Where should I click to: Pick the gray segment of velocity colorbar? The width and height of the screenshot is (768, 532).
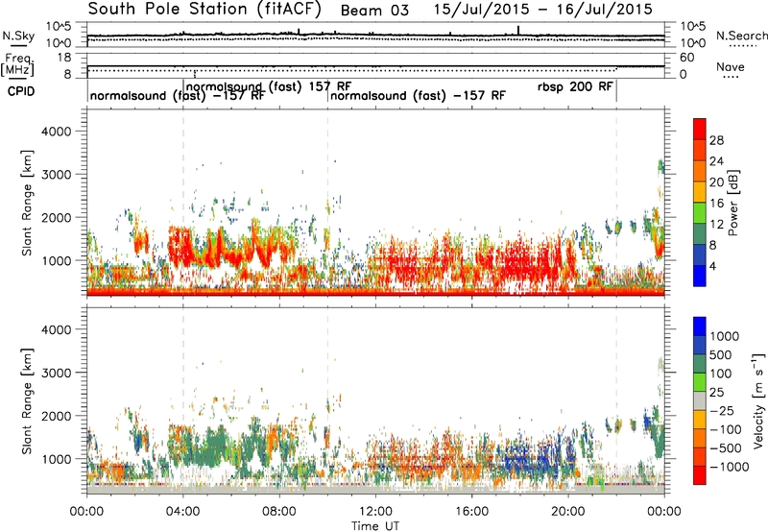click(700, 400)
